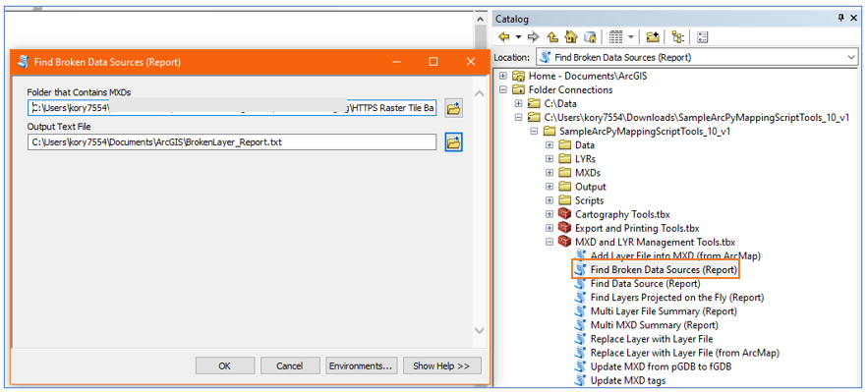This screenshot has height=392, width=868.
Task: Expand Cartography Tools.tbx toolbox
Action: click(x=550, y=214)
